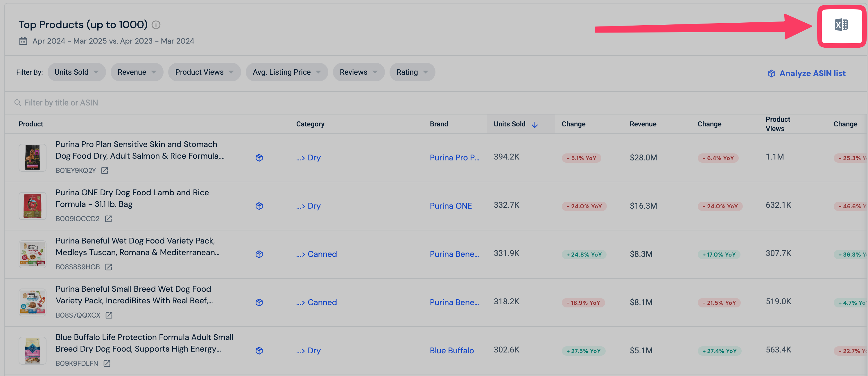Expand the Units Sold filter
868x376 pixels.
click(x=77, y=72)
